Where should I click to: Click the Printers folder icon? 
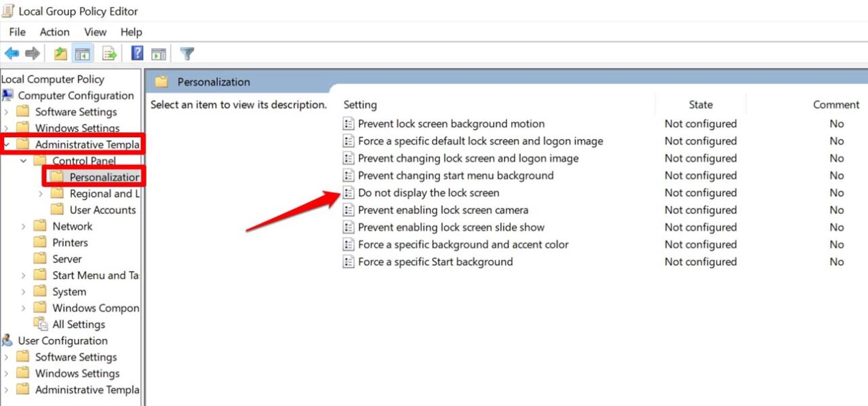(41, 242)
